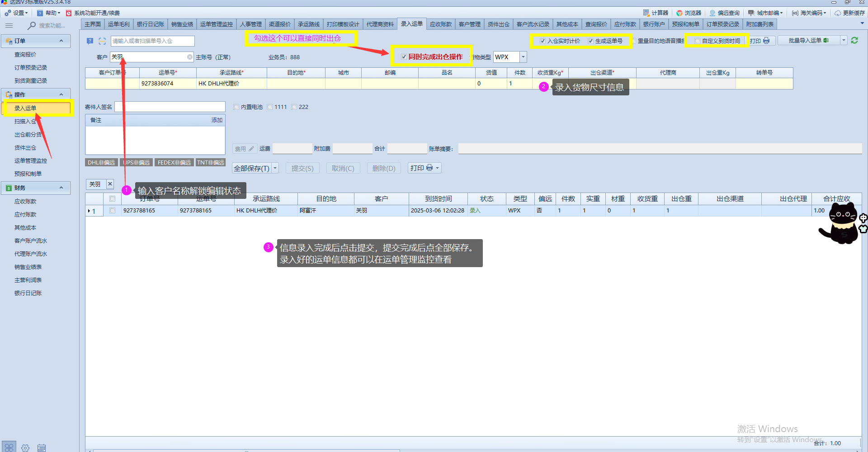This screenshot has height=452, width=868.
Task: Click the 提交(S) button
Action: coord(302,168)
